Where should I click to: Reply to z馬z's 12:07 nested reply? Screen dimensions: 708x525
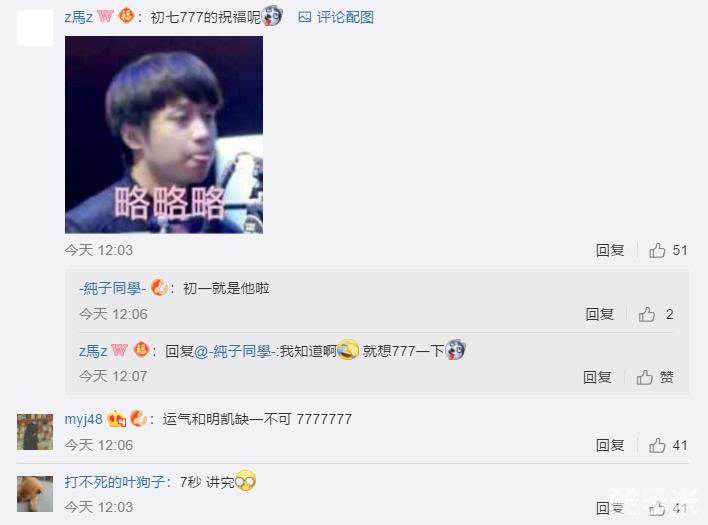click(x=597, y=377)
